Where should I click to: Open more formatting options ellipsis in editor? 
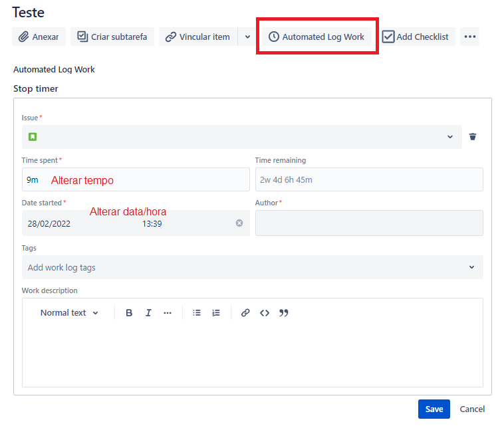pyautogui.click(x=168, y=313)
